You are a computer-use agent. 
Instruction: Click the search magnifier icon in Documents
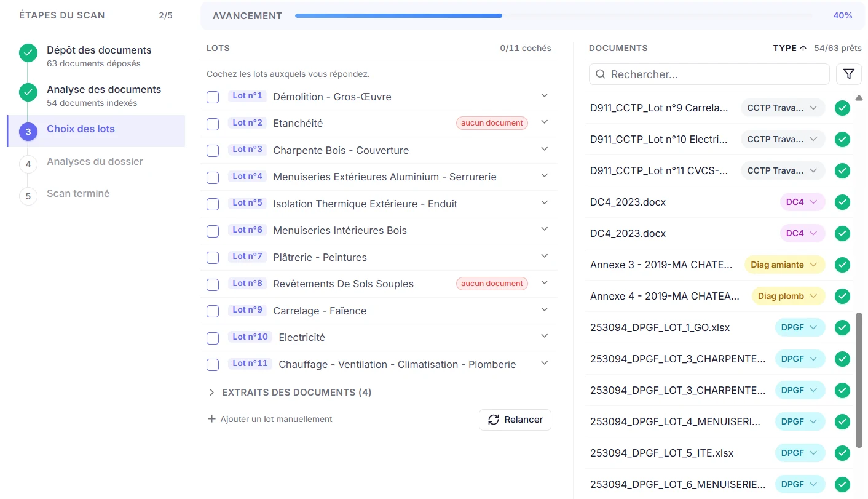pos(601,74)
